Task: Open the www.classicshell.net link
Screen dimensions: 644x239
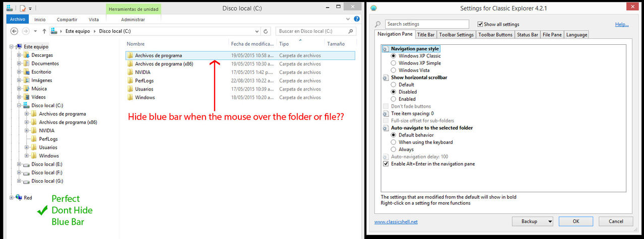Action: click(396, 222)
